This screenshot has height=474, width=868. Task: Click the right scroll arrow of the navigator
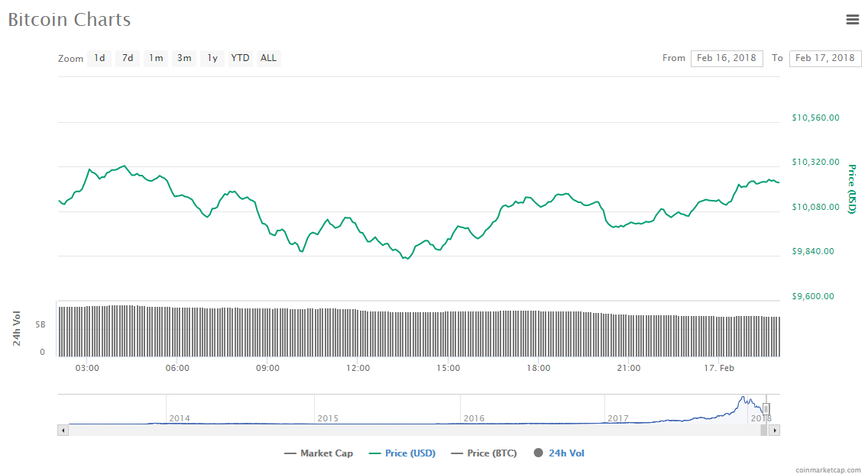pos(774,430)
